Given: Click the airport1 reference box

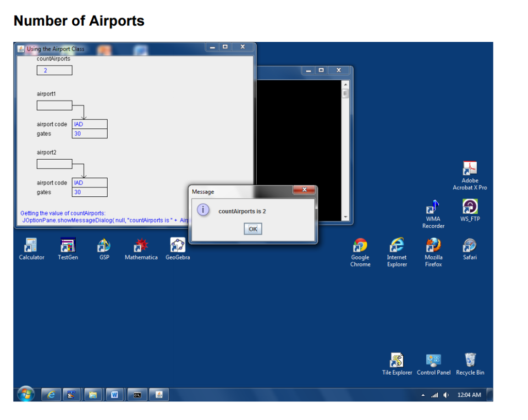Looking at the screenshot, I should [x=55, y=105].
